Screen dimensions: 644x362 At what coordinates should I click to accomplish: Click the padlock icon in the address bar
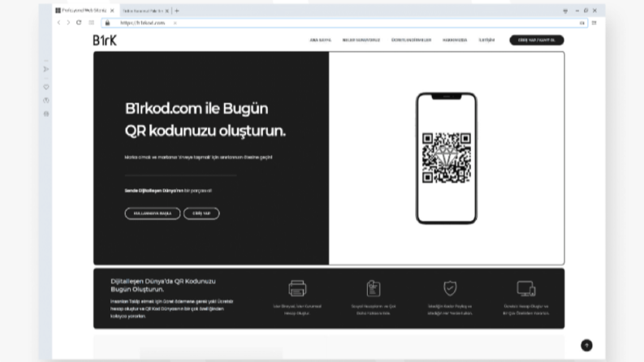(x=108, y=23)
